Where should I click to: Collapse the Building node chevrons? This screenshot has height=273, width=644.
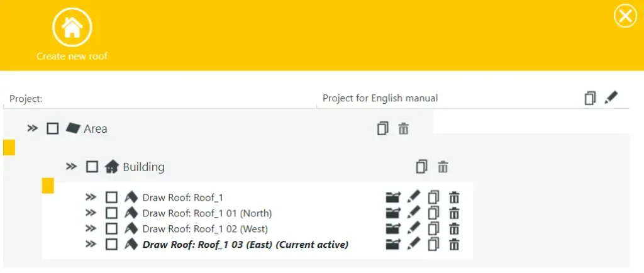click(x=72, y=167)
